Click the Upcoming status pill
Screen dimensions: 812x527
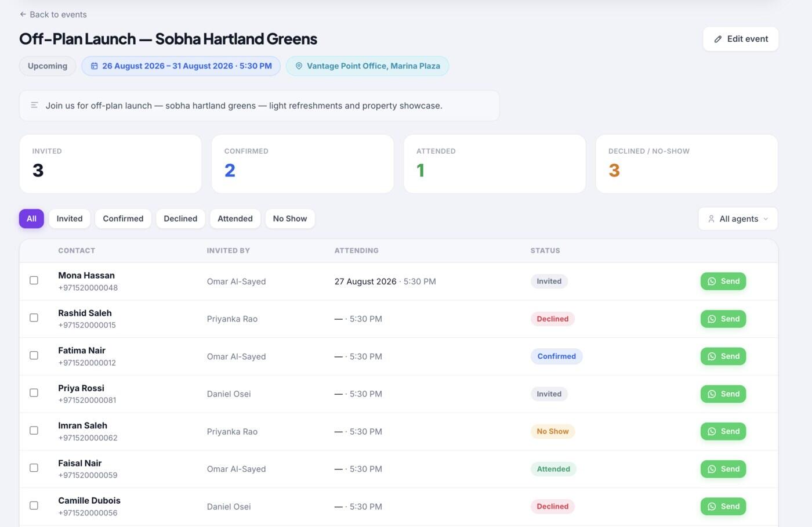pyautogui.click(x=48, y=66)
